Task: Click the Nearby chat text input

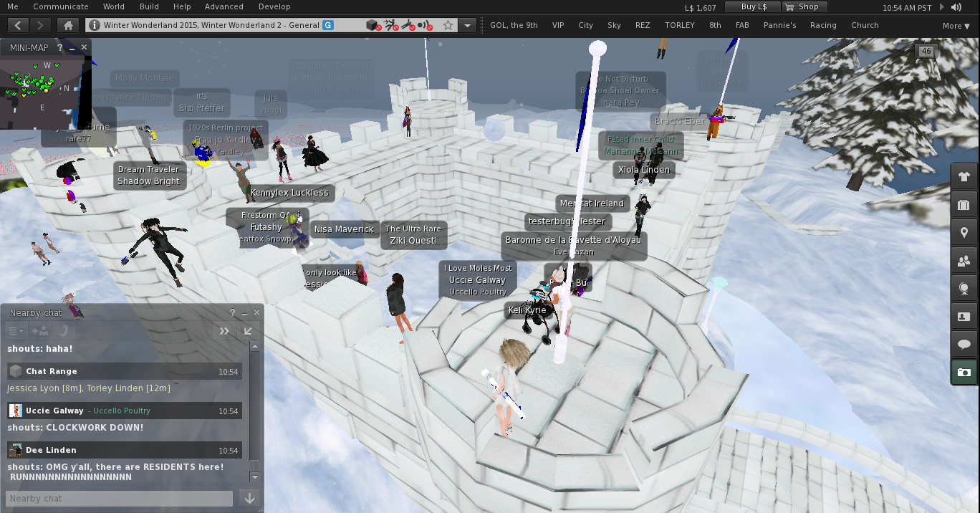Action: pos(119,498)
